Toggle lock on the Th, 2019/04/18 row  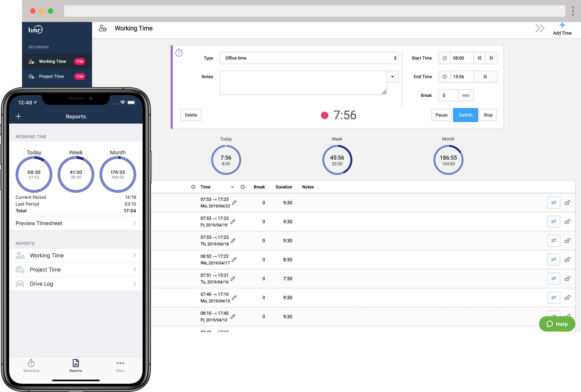click(567, 241)
